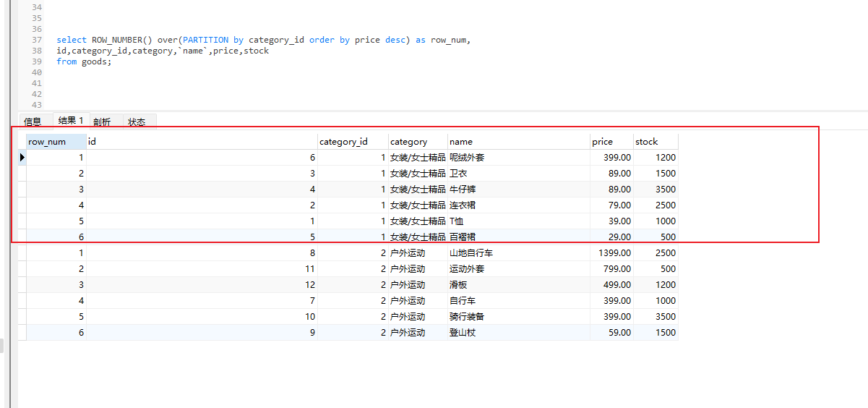Select stock 3500 in 牛仔裤 row
Viewport: 868px width, 408px height.
pos(656,190)
